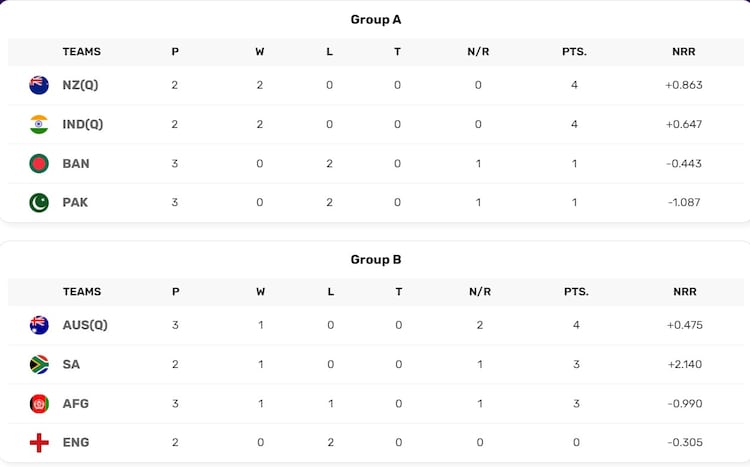Click the Afghanistan flag icon
The width and height of the screenshot is (750, 467).
[39, 403]
